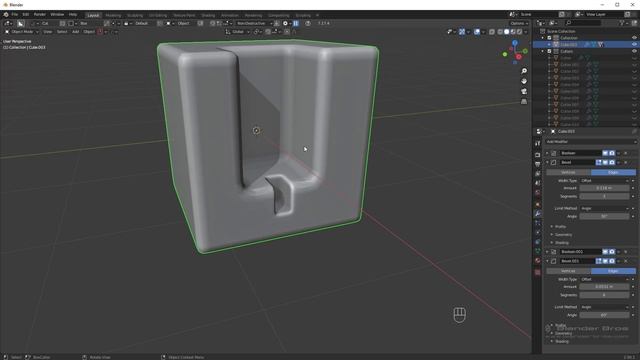Click the Blender logo icon

[x=6, y=14]
